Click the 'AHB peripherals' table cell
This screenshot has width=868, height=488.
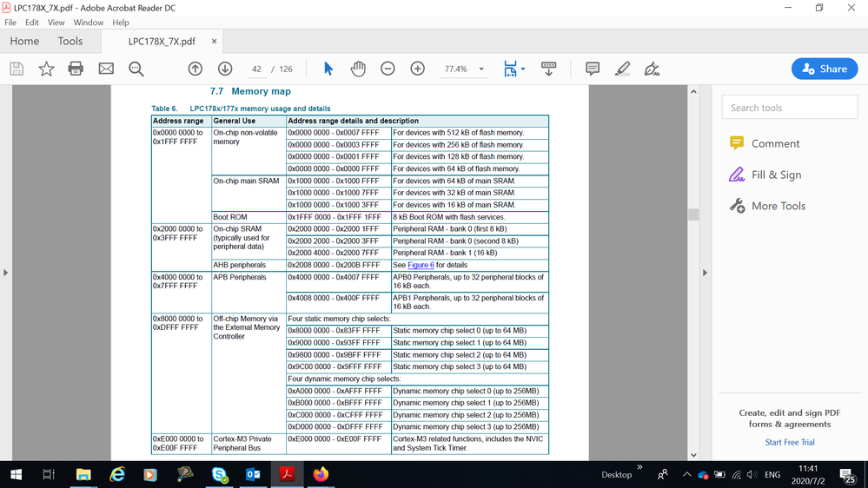coord(248,265)
